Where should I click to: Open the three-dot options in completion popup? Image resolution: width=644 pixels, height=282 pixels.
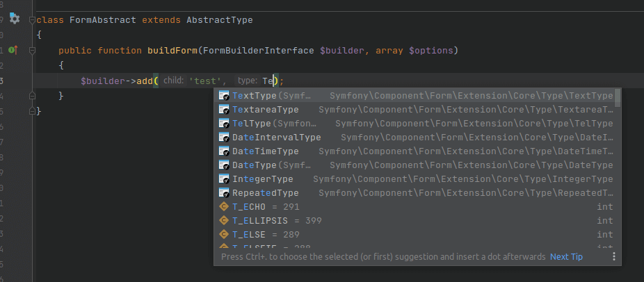click(613, 257)
